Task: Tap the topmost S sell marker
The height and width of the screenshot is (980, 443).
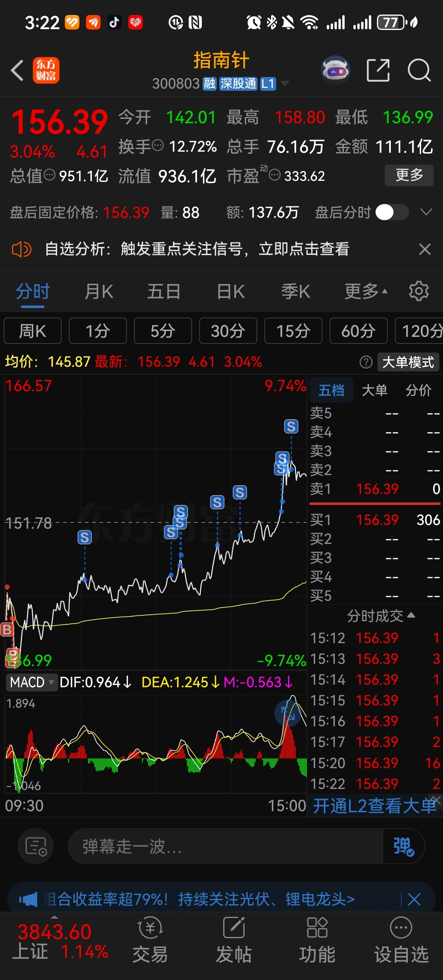Action: [291, 427]
